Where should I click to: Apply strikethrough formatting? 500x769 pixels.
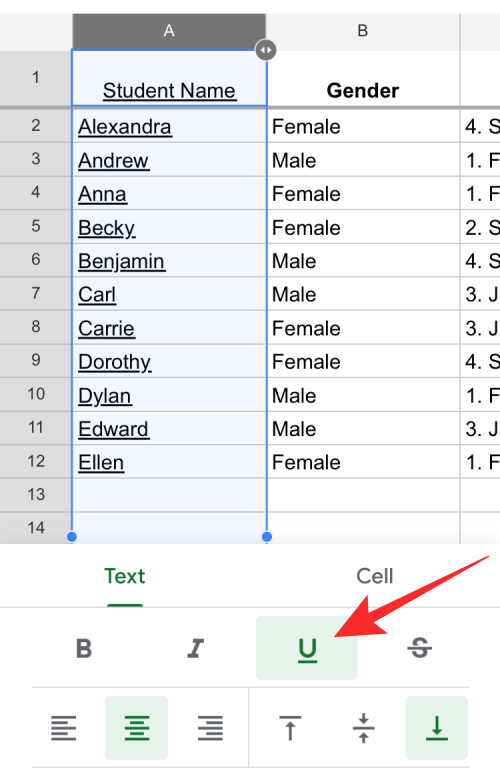[420, 648]
